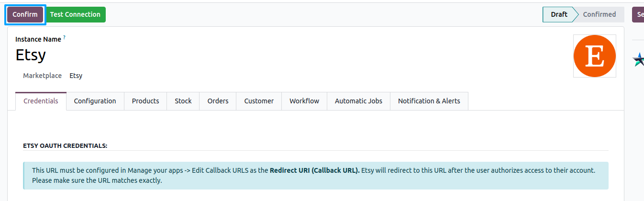Select the Draft status stage
644x201 pixels.
559,14
